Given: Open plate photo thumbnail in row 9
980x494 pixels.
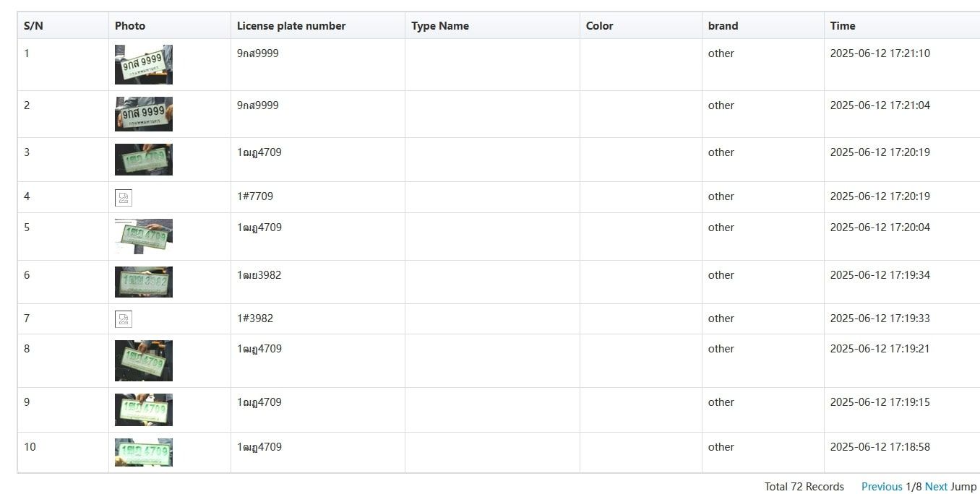Looking at the screenshot, I should coord(144,409).
